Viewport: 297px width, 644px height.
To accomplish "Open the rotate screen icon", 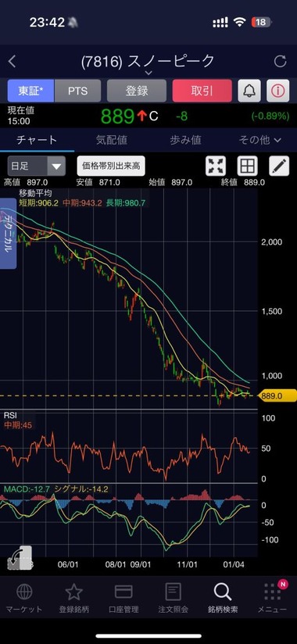I will [x=20, y=558].
